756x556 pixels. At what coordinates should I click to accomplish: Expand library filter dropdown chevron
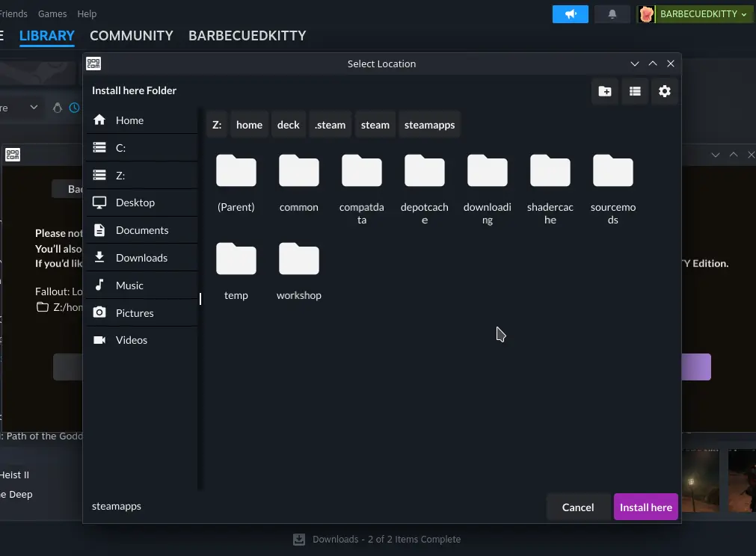[x=34, y=107]
